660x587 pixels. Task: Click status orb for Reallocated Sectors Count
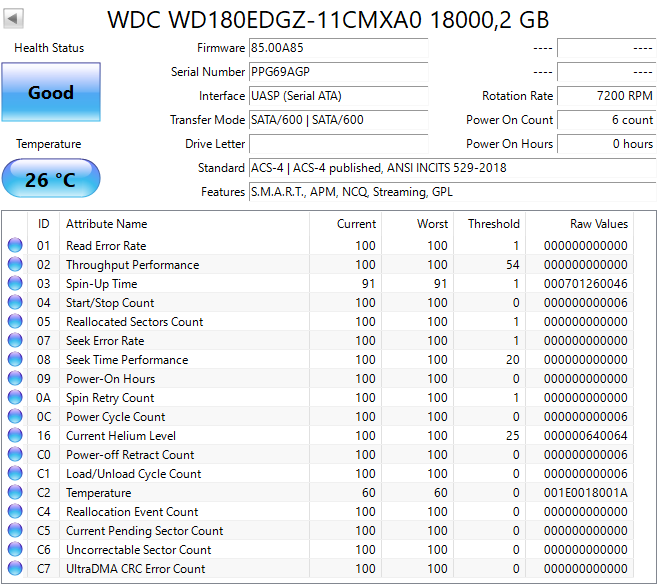pyautogui.click(x=15, y=321)
